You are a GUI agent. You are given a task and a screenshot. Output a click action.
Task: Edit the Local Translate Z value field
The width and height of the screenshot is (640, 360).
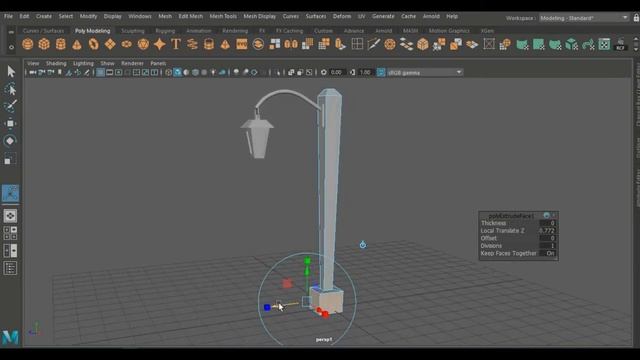(x=547, y=231)
